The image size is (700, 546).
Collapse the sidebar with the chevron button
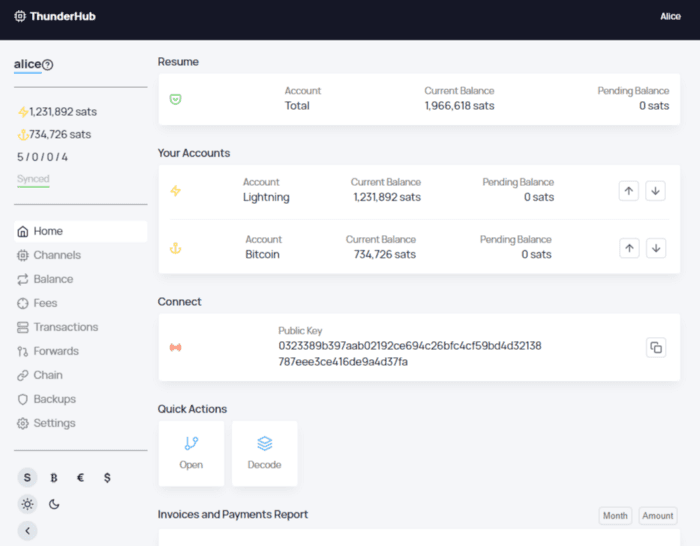pyautogui.click(x=27, y=531)
